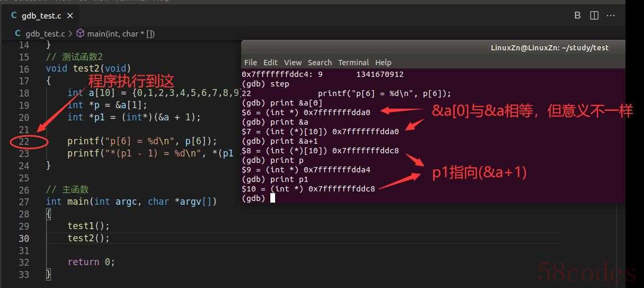The height and width of the screenshot is (288, 644).
Task: Click the line number 27 in the gutter
Action: click(24, 202)
